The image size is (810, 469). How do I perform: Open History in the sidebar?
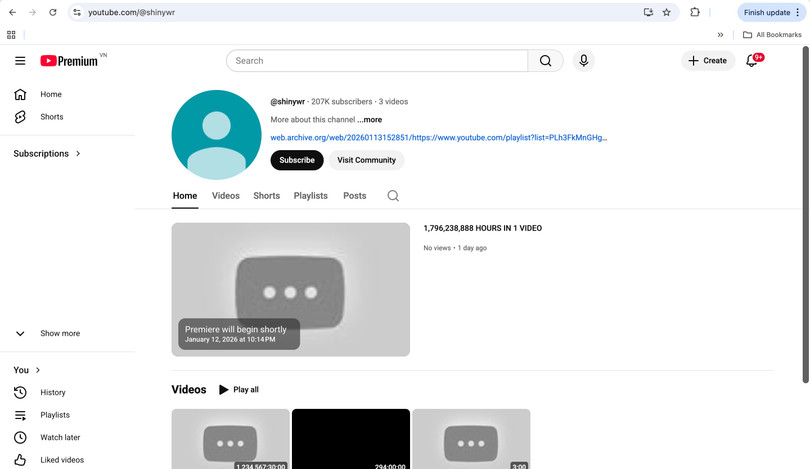(x=52, y=393)
